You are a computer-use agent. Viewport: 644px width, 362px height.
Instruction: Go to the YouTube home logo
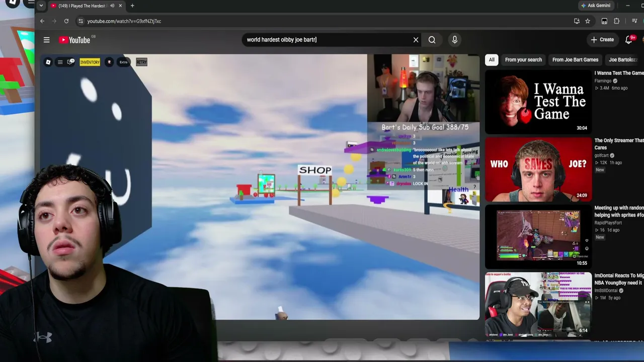74,40
